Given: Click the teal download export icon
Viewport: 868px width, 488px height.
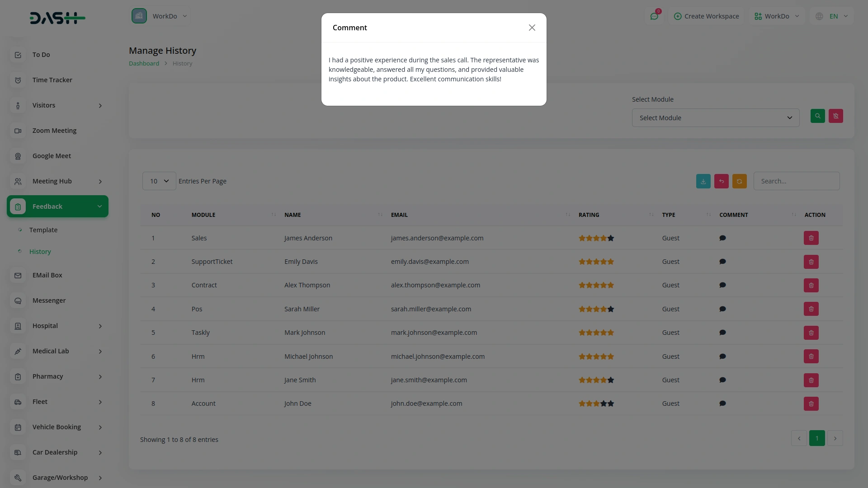Looking at the screenshot, I should [703, 181].
